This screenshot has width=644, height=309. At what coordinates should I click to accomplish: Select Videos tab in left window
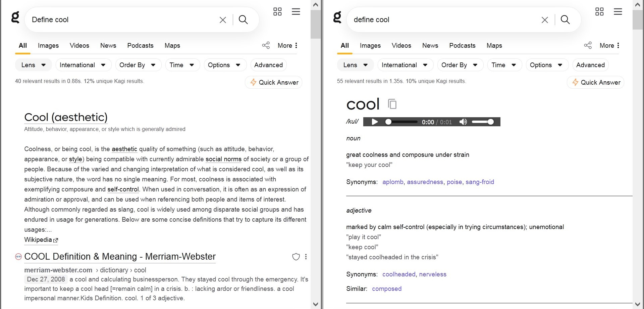[79, 45]
